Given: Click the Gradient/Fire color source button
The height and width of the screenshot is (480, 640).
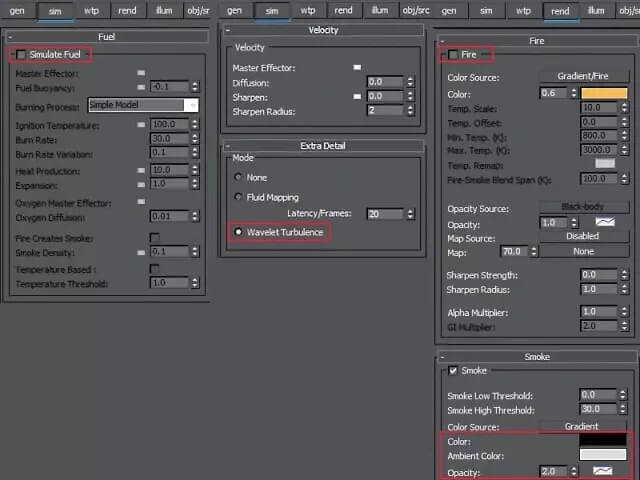Looking at the screenshot, I should 582,77.
